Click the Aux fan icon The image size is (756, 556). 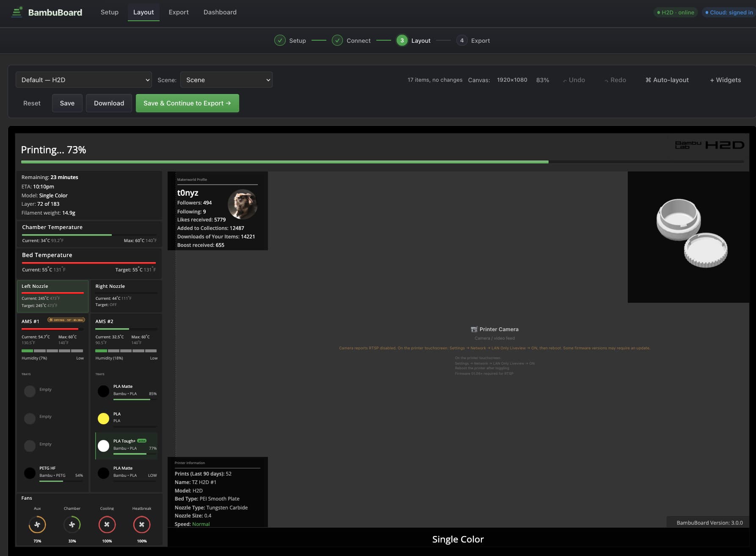point(37,525)
